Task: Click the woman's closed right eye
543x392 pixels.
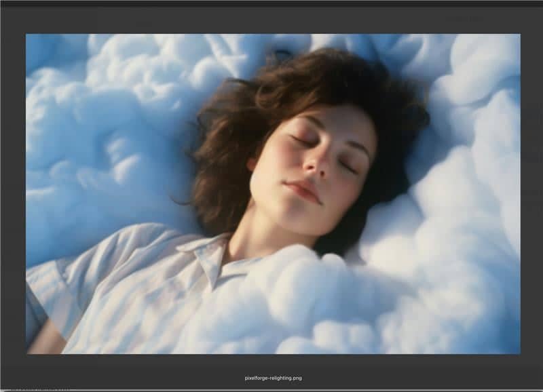Action: click(303, 141)
